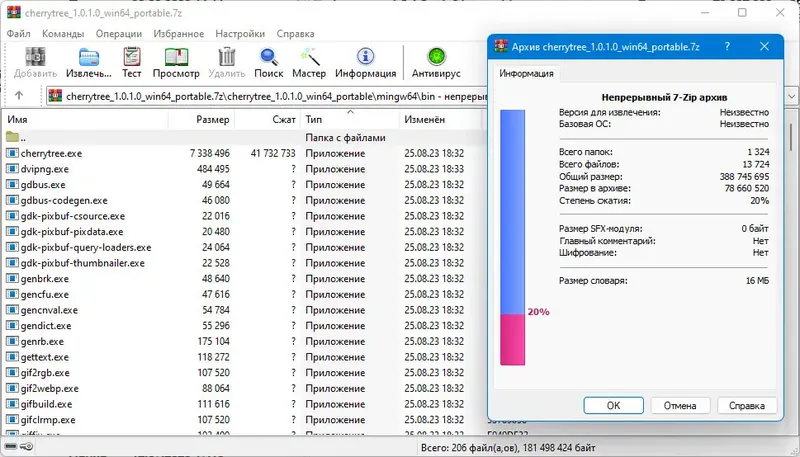This screenshot has height=457, width=800.
Task: Go up one folder level arrow
Action: (19, 95)
